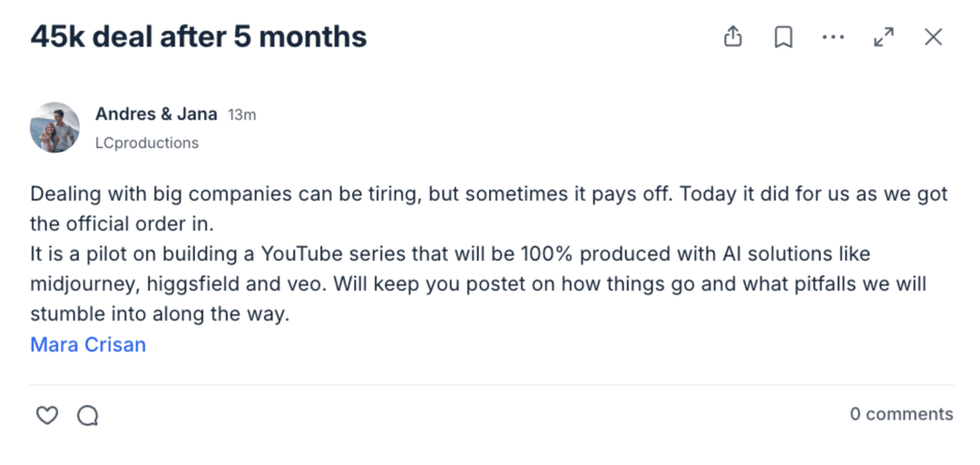980x465 pixels.
Task: Open the Andres & Jana author name
Action: tap(156, 114)
